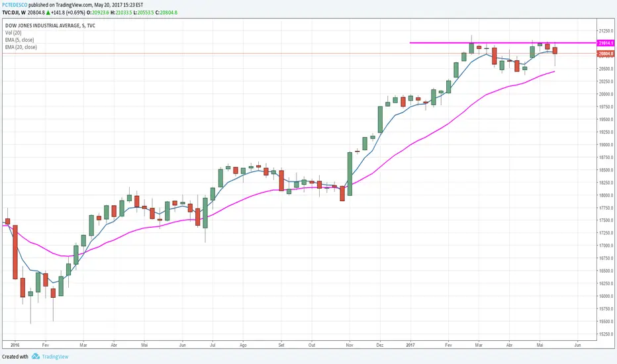
Task: Click the 2017 marker on time axis
Action: click(410, 345)
